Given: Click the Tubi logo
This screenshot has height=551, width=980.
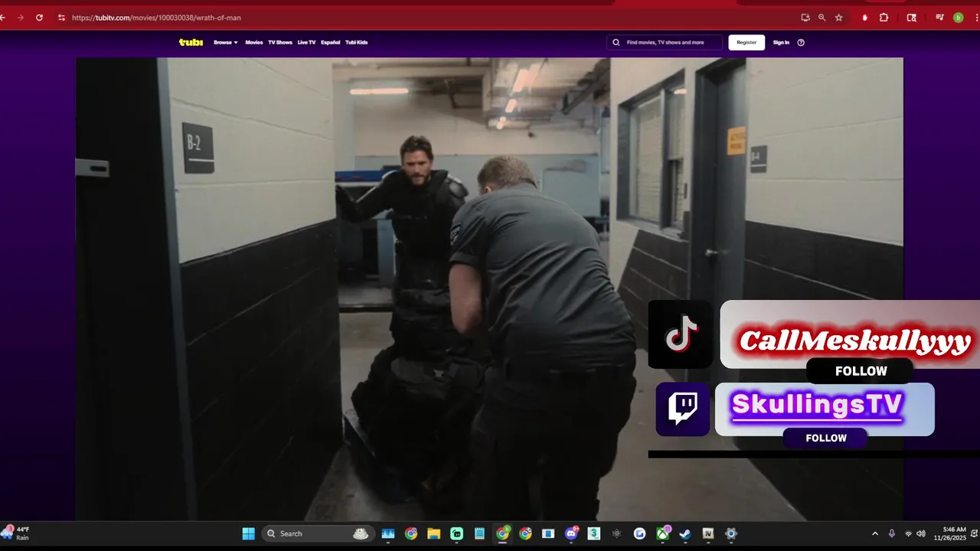Looking at the screenshot, I should (x=191, y=42).
